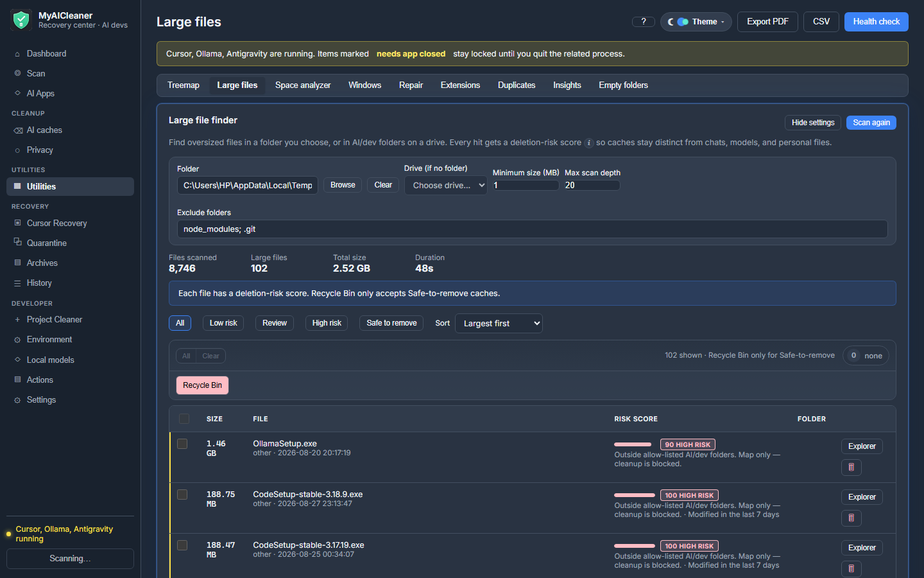This screenshot has height=578, width=924.
Task: Click the AI caches sidebar icon
Action: click(18, 130)
